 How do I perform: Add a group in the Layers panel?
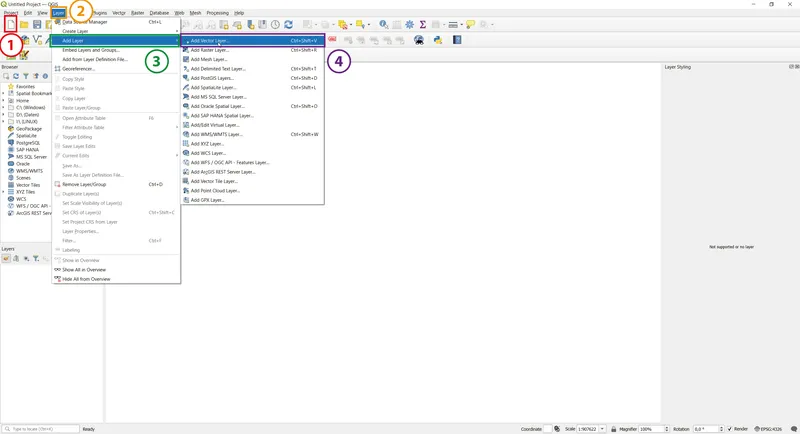click(16, 259)
